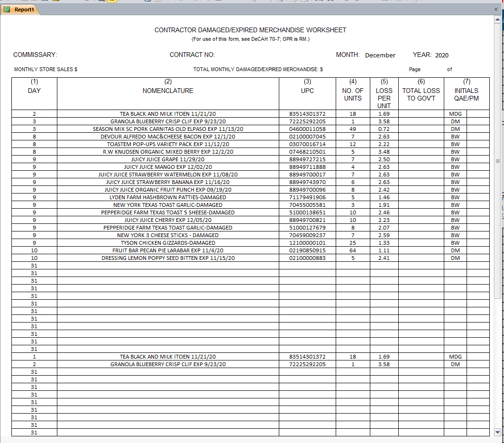
Task: Click the 'TOTAL LOSS TO GOV'T' column header
Action: [x=421, y=94]
